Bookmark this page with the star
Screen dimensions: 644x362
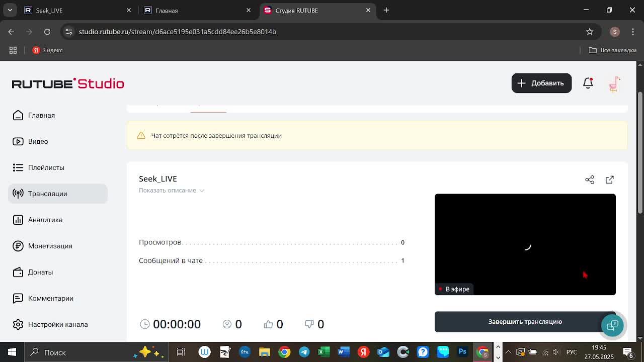coord(590,32)
